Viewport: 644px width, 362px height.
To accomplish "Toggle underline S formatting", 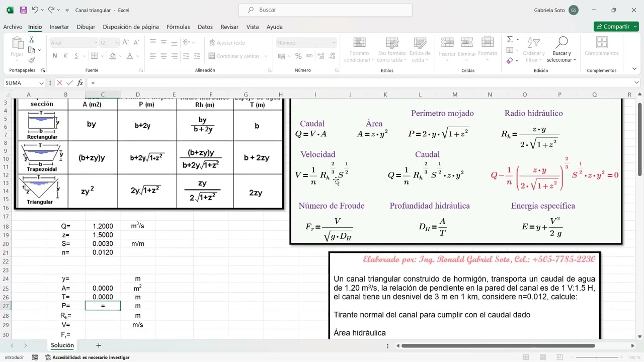I will pyautogui.click(x=76, y=56).
